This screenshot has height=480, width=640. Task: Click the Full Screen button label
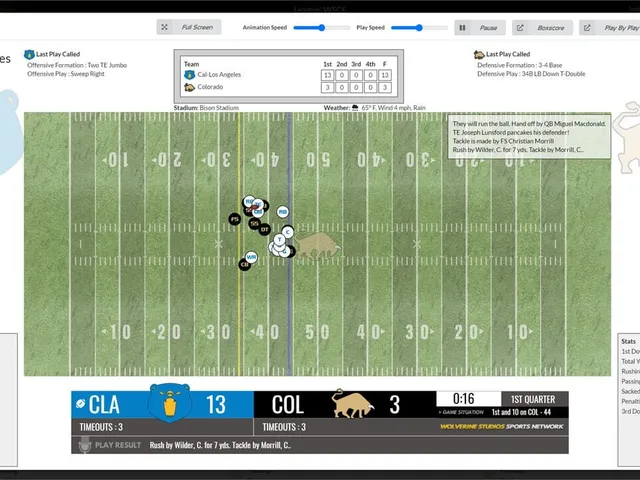pyautogui.click(x=197, y=27)
